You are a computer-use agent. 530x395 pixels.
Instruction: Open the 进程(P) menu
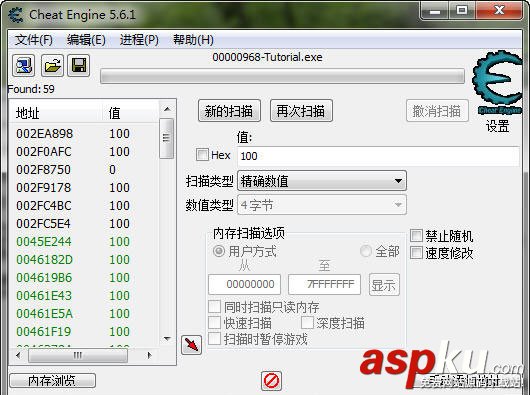pyautogui.click(x=139, y=40)
